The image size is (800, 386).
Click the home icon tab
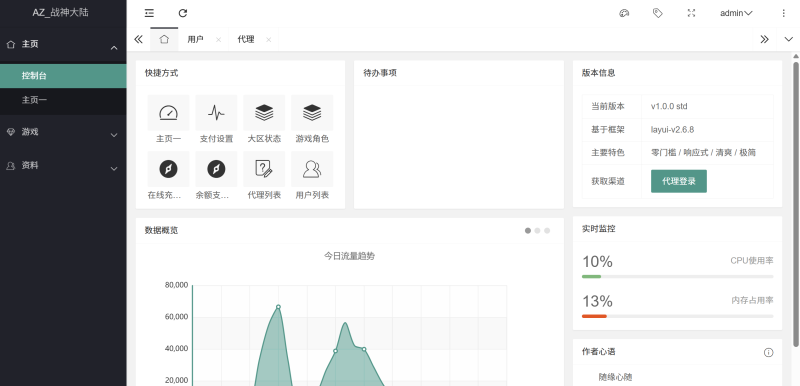click(164, 39)
